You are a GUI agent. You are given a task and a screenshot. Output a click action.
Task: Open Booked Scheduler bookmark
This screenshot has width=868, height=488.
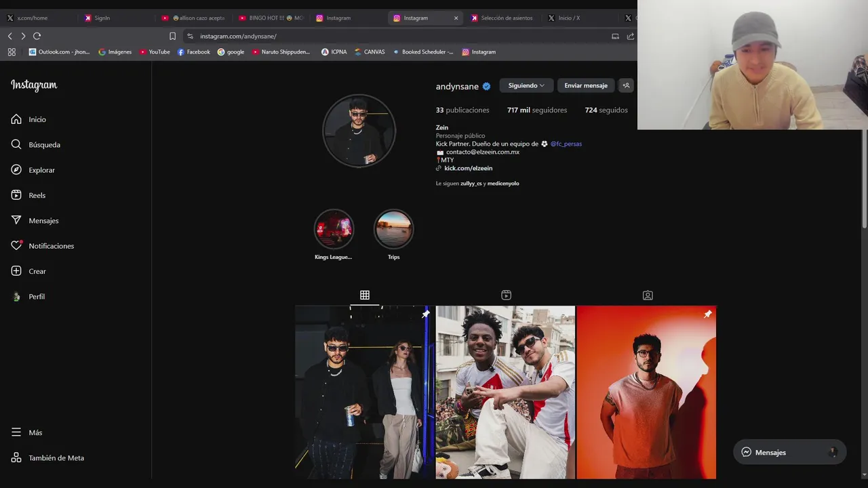(423, 52)
